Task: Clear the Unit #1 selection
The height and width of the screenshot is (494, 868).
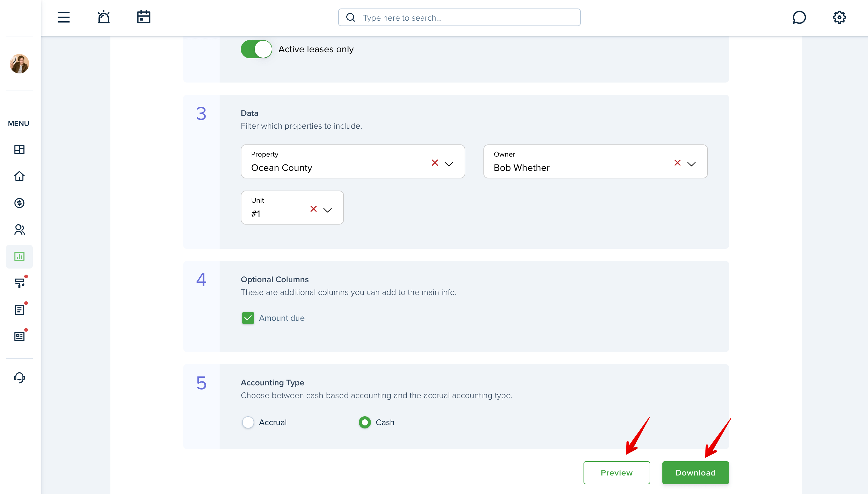Action: click(x=314, y=209)
